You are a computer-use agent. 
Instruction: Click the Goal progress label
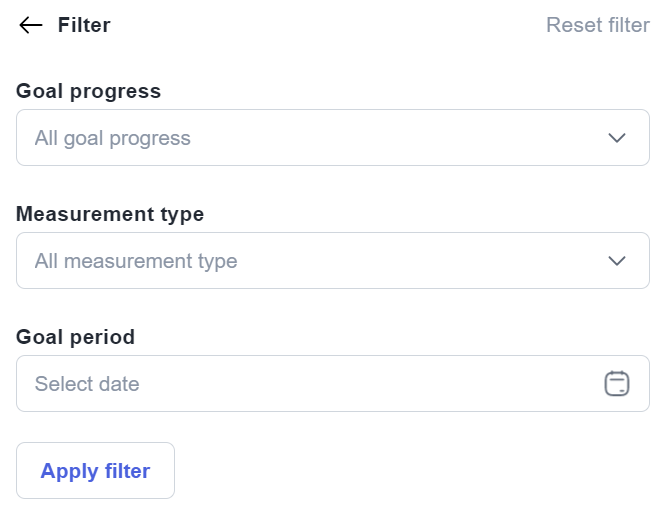[x=88, y=91]
